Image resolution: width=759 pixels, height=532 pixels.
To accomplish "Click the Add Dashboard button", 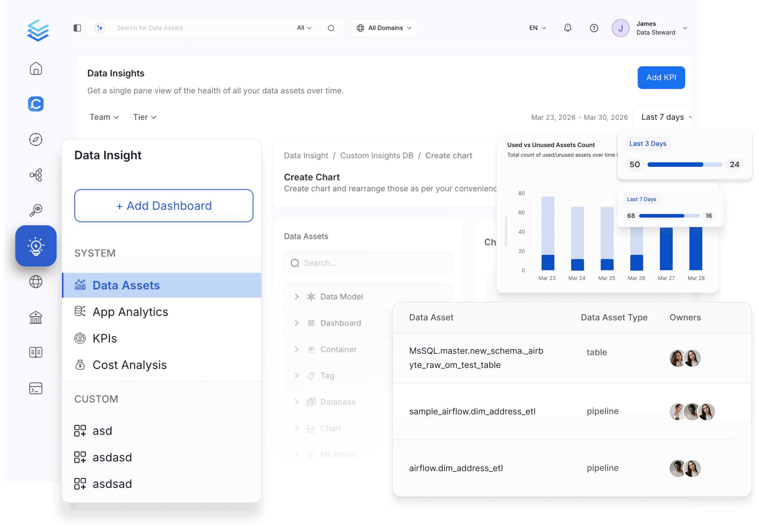I will coord(164,205).
